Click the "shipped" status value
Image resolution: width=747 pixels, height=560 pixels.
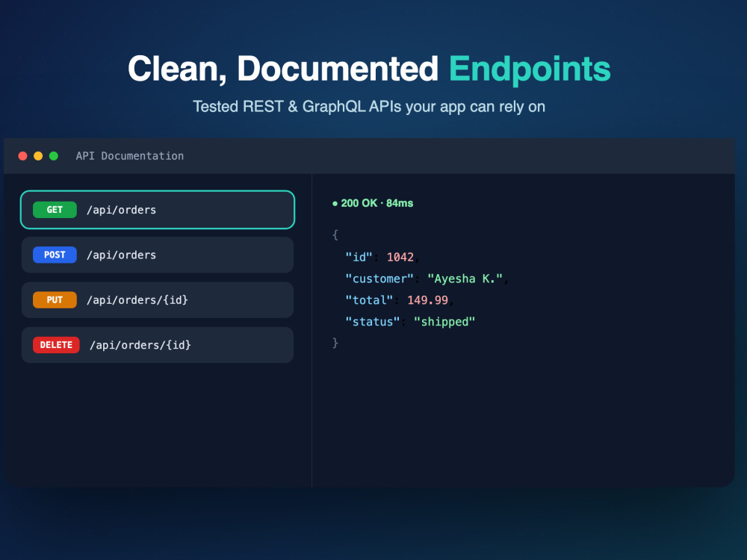point(444,322)
